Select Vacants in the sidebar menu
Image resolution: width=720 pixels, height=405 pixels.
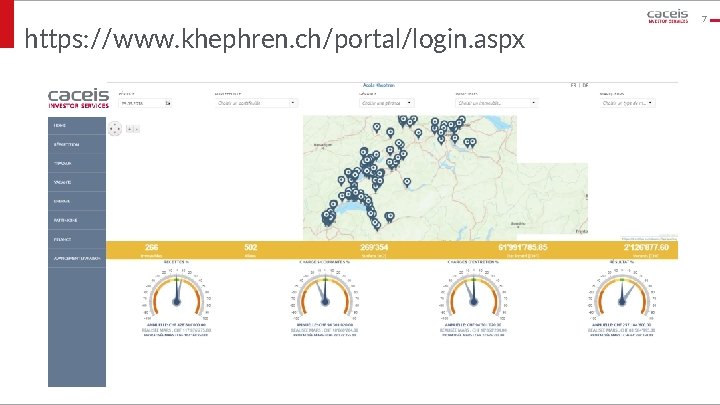77,182
